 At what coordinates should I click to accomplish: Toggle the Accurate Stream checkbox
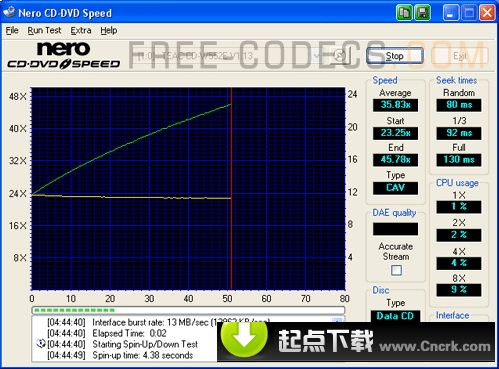pos(396,270)
